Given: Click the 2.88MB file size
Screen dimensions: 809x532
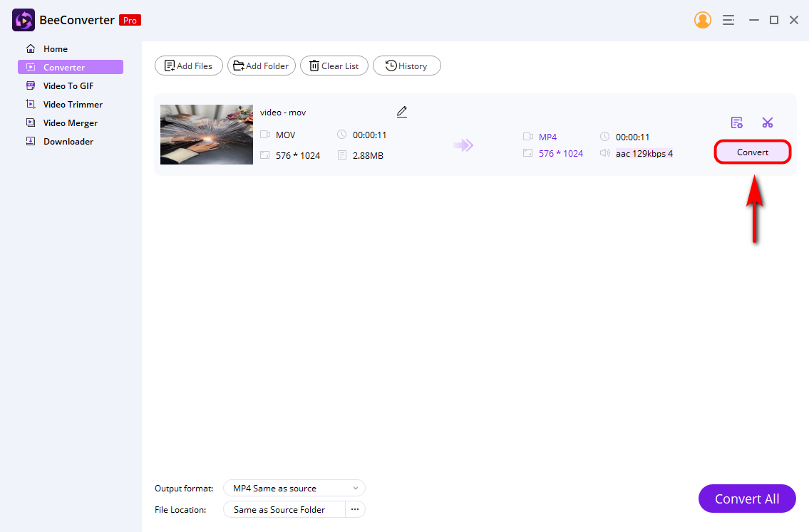Looking at the screenshot, I should (x=368, y=156).
